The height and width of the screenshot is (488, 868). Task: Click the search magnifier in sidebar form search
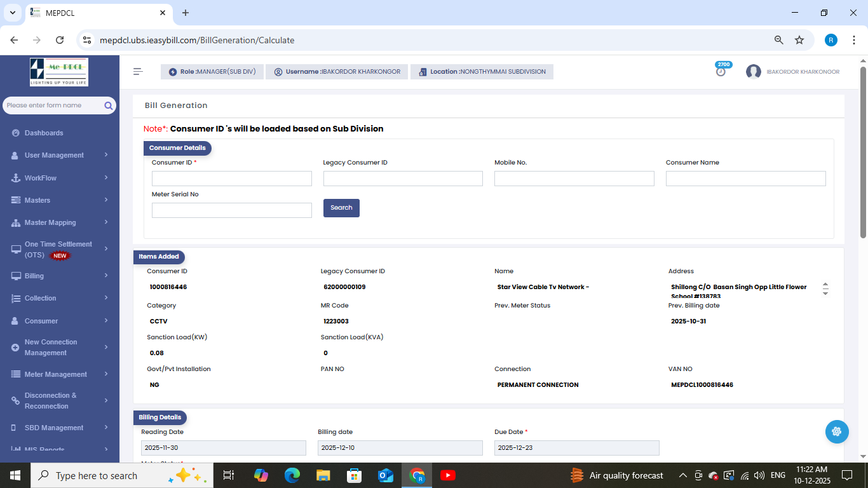(109, 105)
